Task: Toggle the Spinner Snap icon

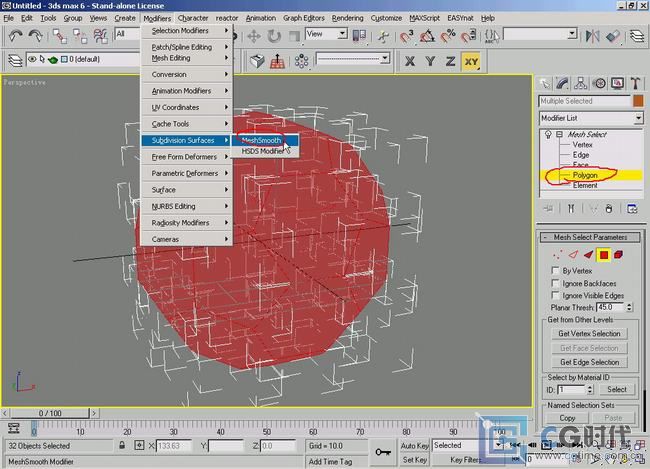Action: (x=468, y=36)
